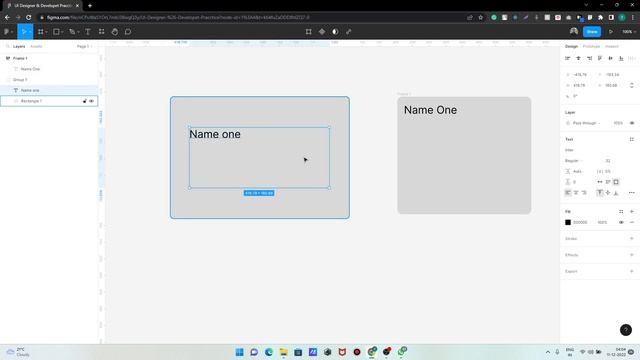Screen dimensions: 640x360
Task: Click Align left icon
Action: pos(567,58)
